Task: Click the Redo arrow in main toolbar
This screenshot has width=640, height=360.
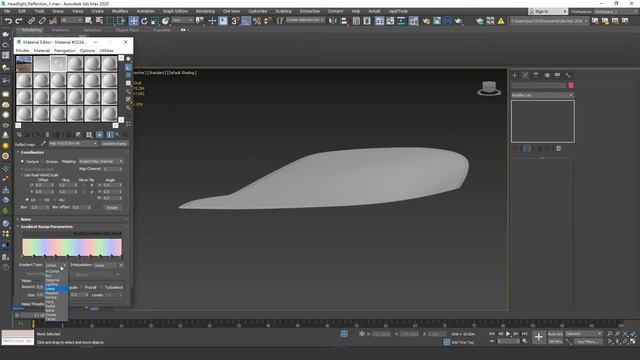Action: (x=19, y=21)
